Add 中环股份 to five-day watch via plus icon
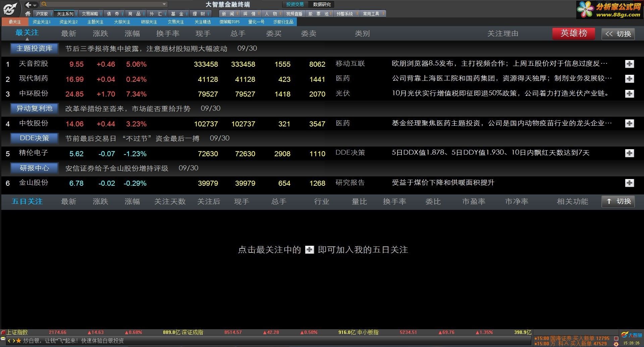This screenshot has height=347, width=644. click(629, 94)
